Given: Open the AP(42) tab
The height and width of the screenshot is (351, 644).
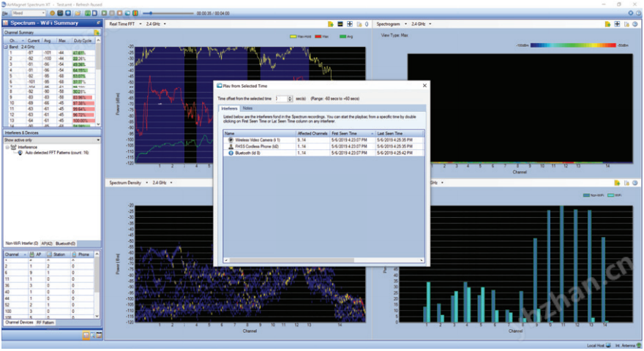Looking at the screenshot, I should (x=45, y=244).
